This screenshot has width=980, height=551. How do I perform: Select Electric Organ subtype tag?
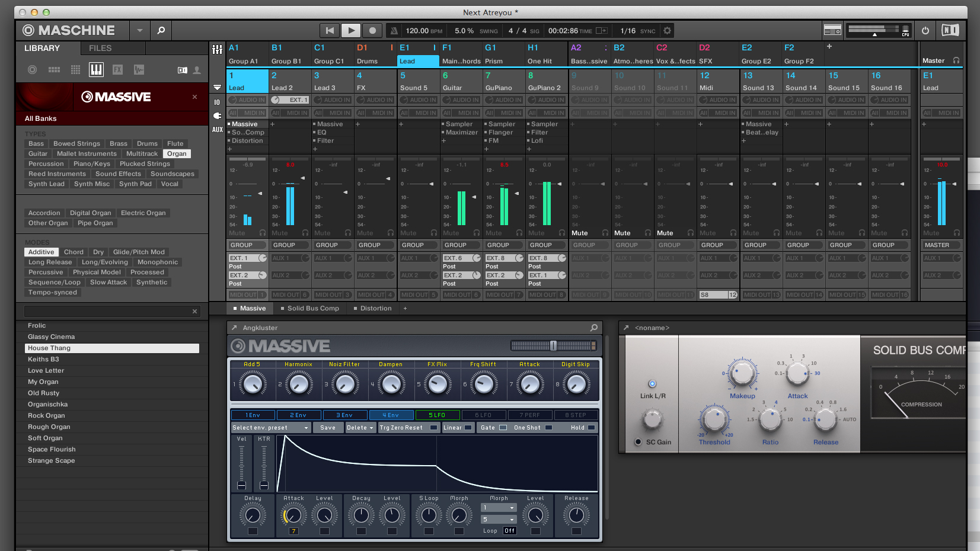[x=143, y=213]
